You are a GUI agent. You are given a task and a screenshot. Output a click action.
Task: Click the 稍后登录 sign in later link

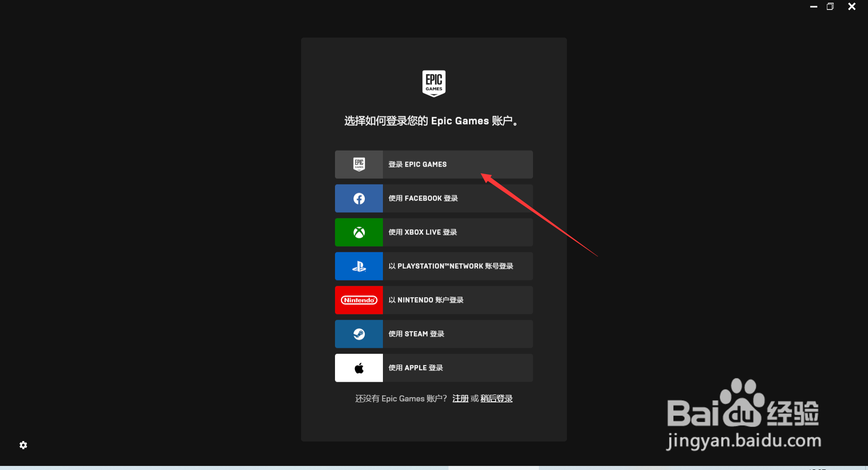coord(496,399)
